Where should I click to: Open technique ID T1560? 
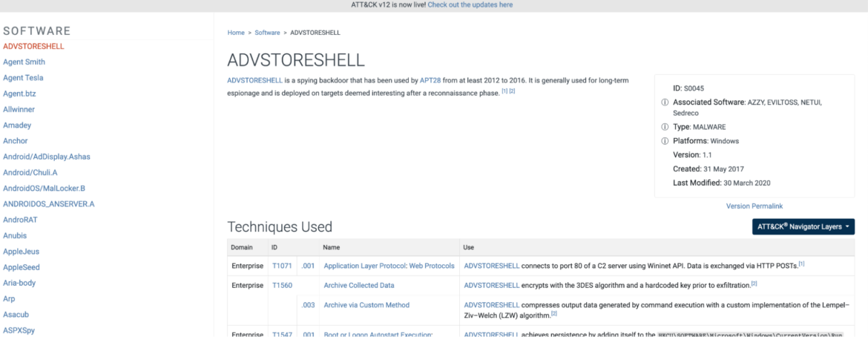click(282, 286)
